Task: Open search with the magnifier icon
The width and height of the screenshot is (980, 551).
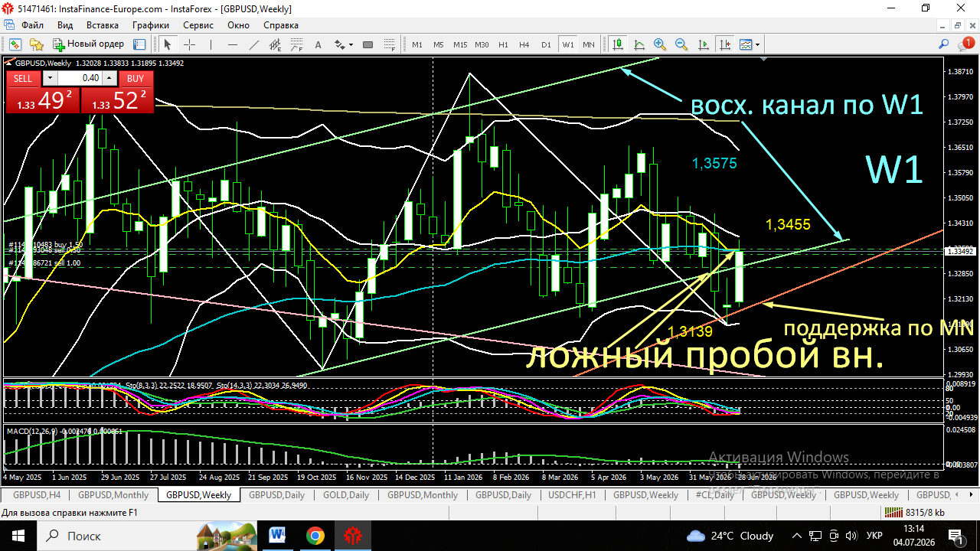Action: [944, 44]
